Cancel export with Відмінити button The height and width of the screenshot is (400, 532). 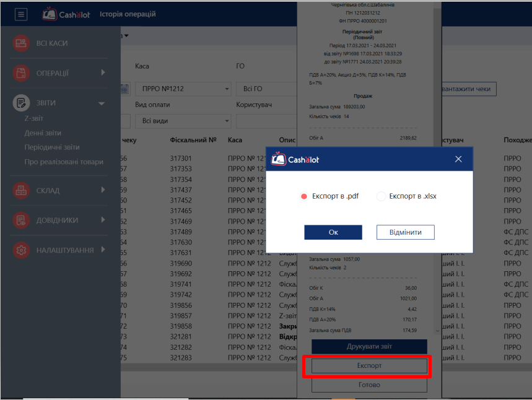tap(406, 232)
